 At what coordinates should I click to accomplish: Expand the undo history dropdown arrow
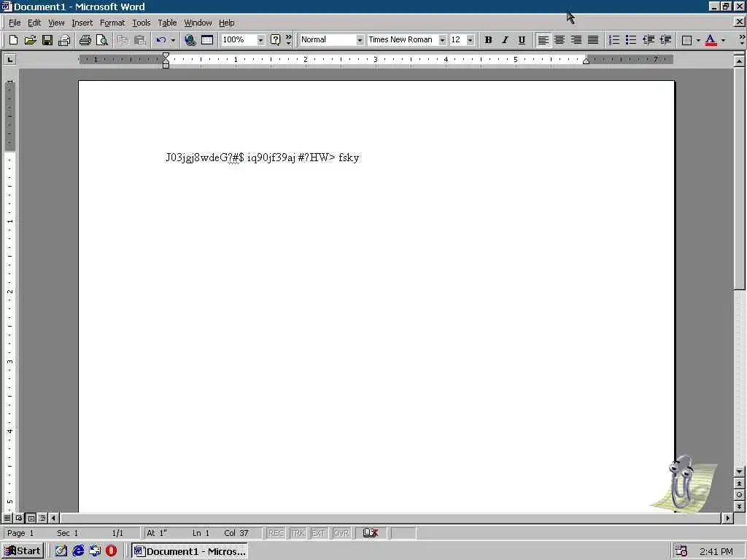[173, 40]
